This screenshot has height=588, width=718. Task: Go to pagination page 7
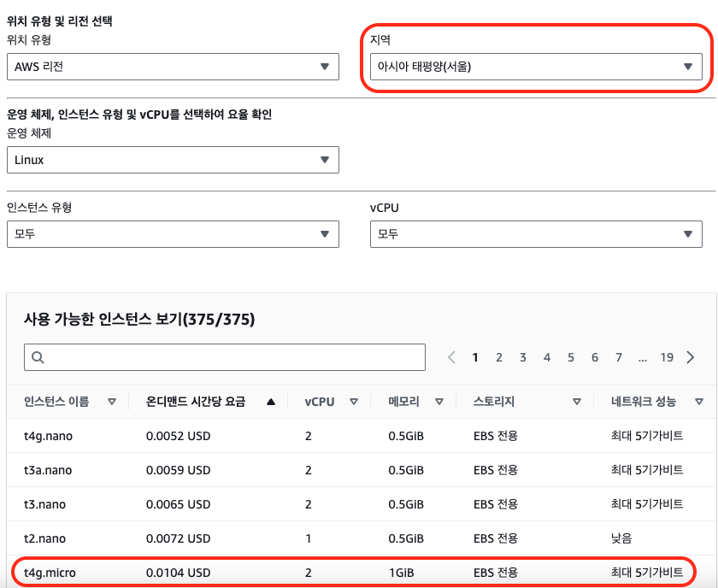(x=619, y=357)
